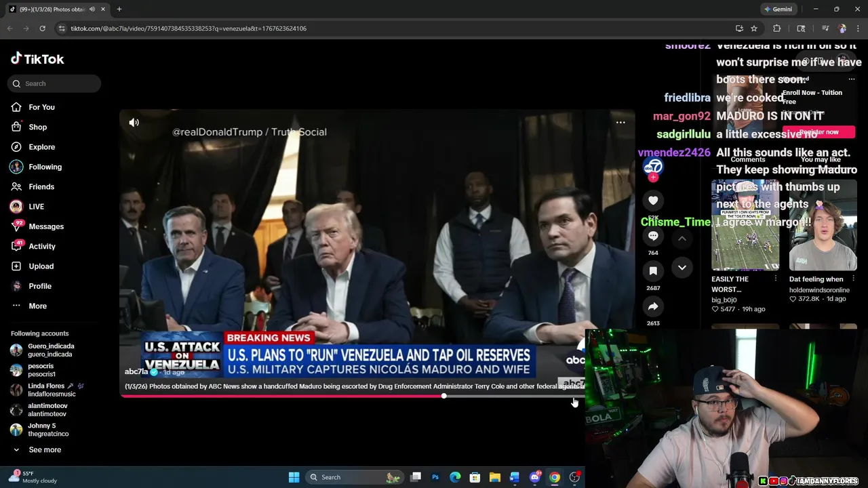This screenshot has height=488, width=868.
Task: Open the Friends page
Action: click(x=41, y=186)
